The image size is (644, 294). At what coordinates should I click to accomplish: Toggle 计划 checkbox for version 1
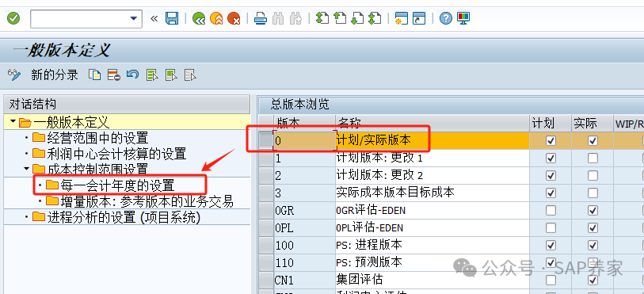tap(551, 158)
